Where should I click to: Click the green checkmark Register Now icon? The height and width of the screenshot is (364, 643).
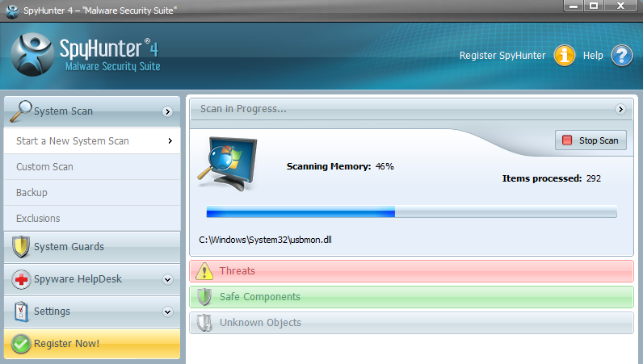coord(21,344)
